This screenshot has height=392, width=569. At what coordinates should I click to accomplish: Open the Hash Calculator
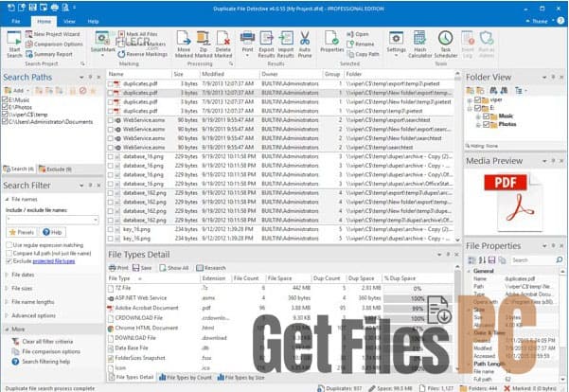point(419,45)
